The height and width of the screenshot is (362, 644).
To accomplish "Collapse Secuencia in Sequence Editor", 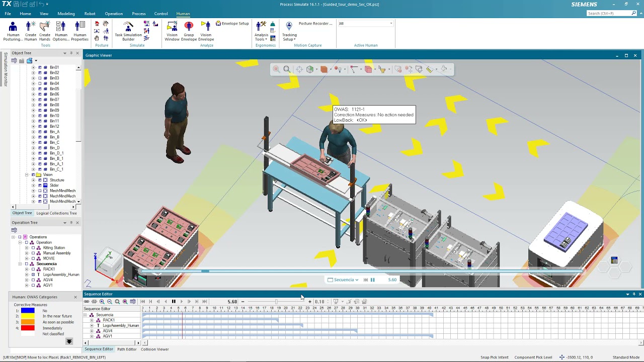I will click(85, 315).
